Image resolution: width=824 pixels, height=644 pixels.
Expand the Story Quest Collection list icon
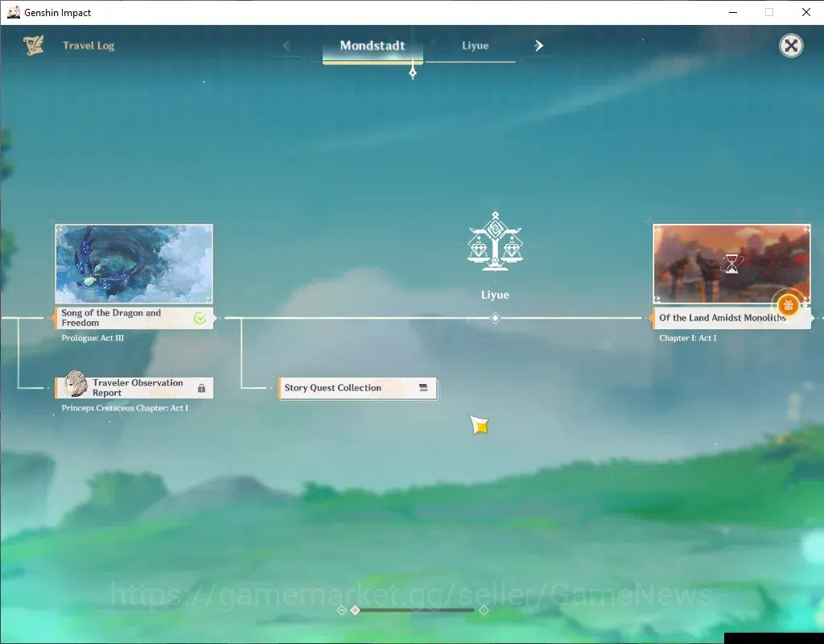click(423, 387)
